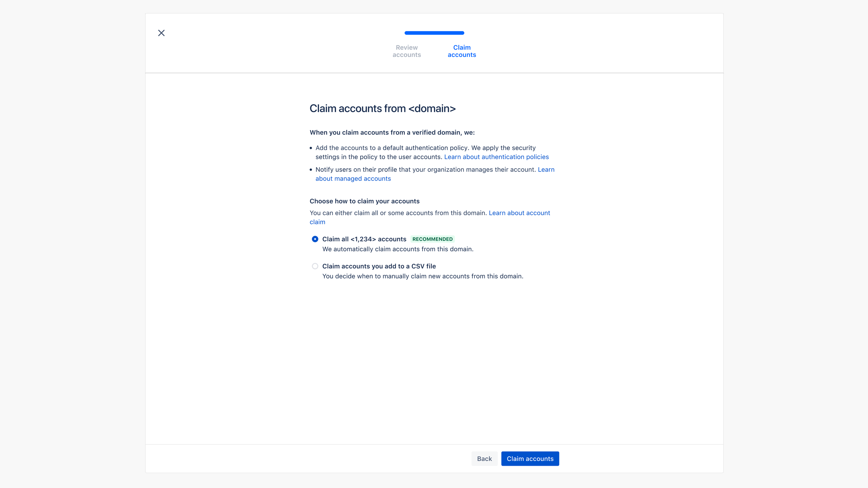Click 'Choose how to claim your accounts' subheading
The height and width of the screenshot is (488, 868).
coord(364,201)
